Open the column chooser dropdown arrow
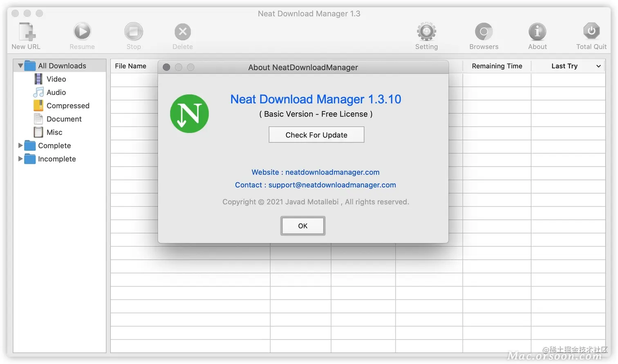This screenshot has height=364, width=618. point(598,66)
